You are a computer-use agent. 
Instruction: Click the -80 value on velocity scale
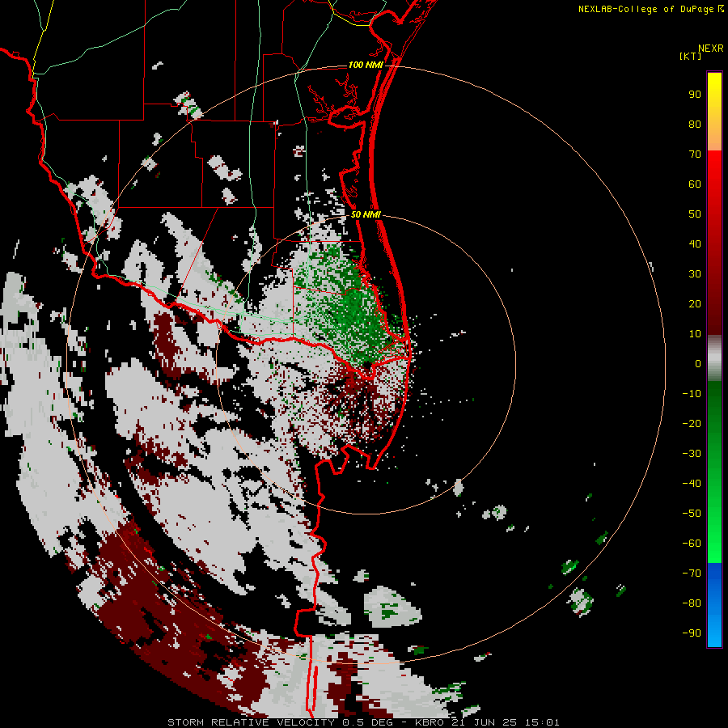point(692,603)
